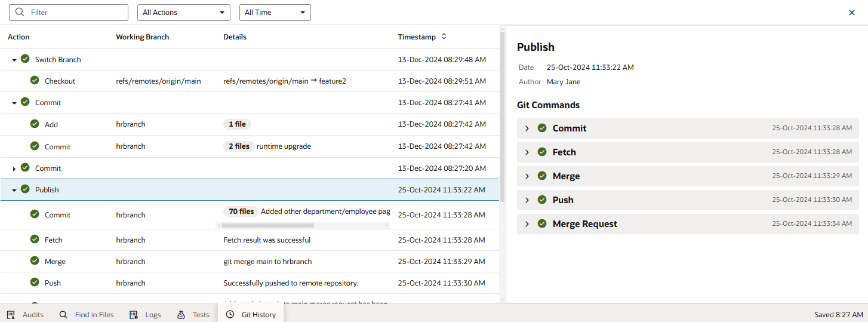This screenshot has height=322, width=868.
Task: Select the Checkout row
Action: [x=250, y=81]
